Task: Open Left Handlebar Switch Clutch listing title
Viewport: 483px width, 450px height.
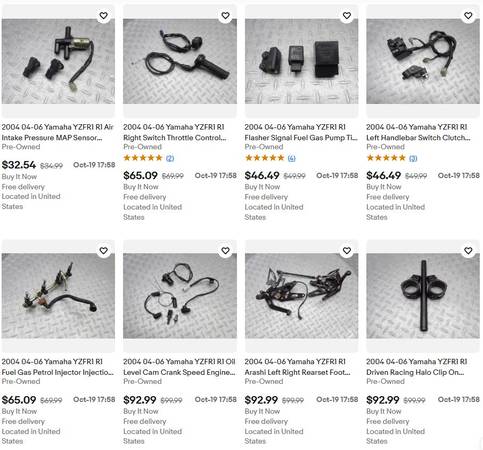Action: point(418,132)
